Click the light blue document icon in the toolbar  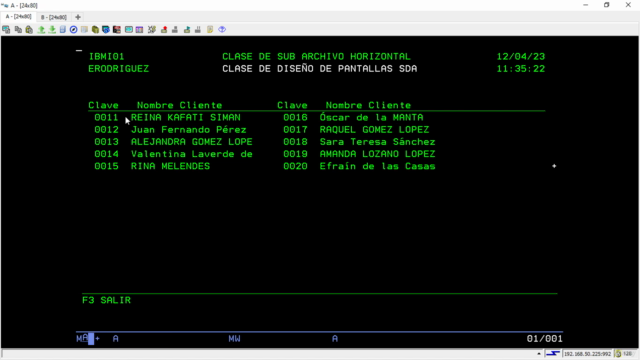click(x=62, y=29)
